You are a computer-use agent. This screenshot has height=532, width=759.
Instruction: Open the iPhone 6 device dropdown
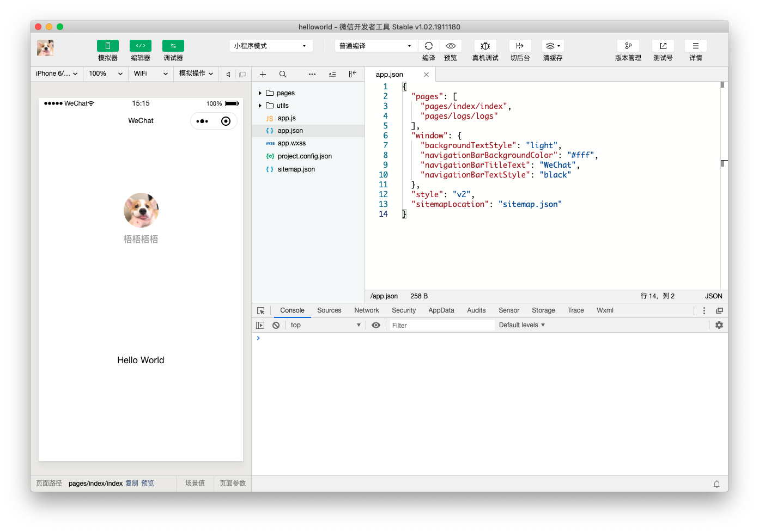coord(57,74)
